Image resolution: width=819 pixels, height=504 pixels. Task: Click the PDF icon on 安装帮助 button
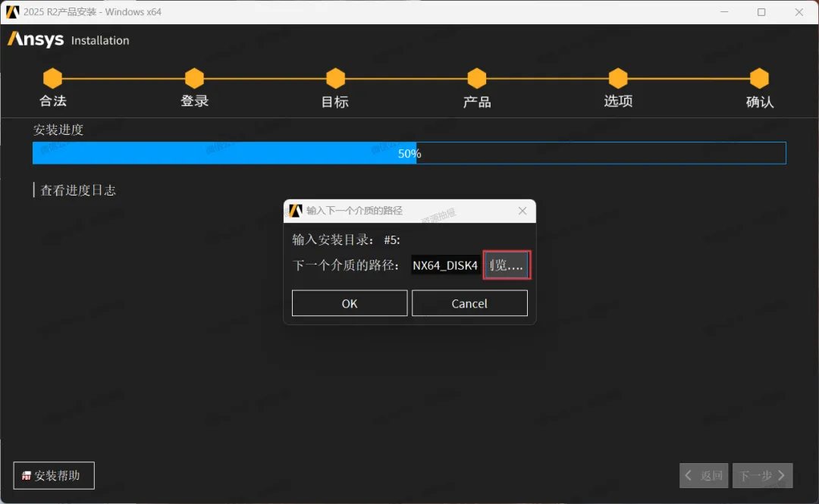[26, 476]
